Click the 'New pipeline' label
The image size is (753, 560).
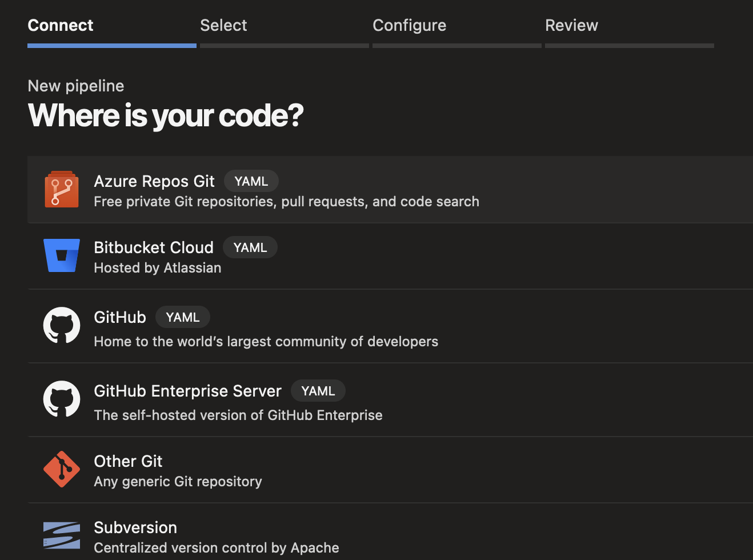(x=76, y=86)
